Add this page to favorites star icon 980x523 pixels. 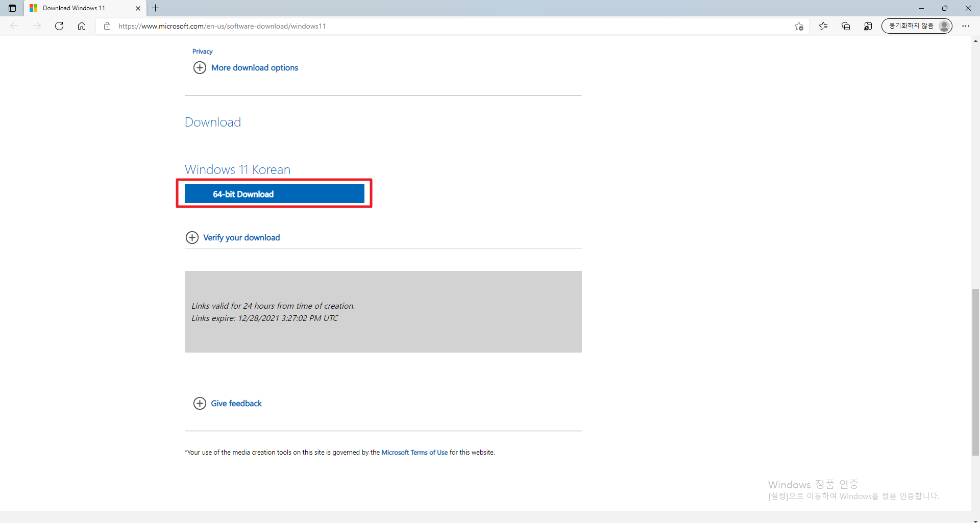pos(799,26)
